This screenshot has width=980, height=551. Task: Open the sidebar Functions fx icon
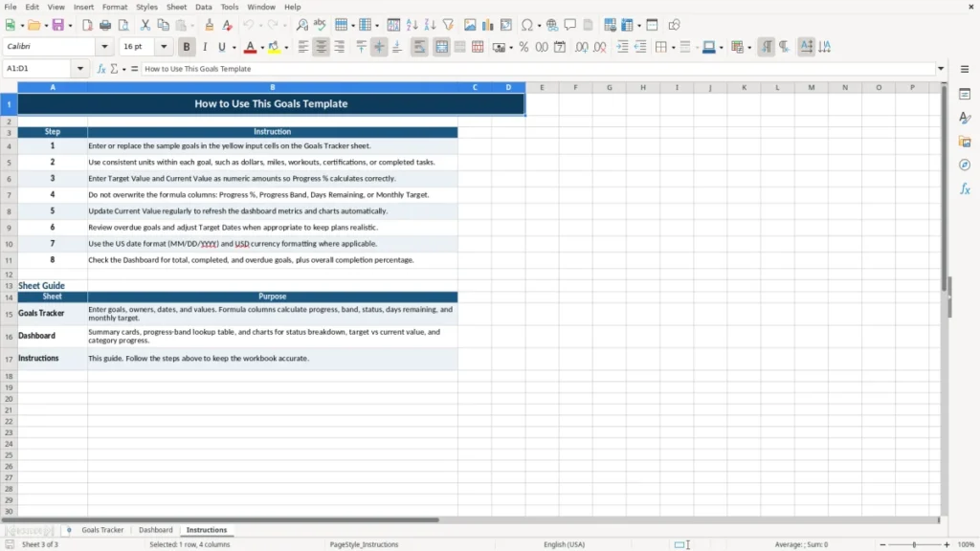point(965,188)
